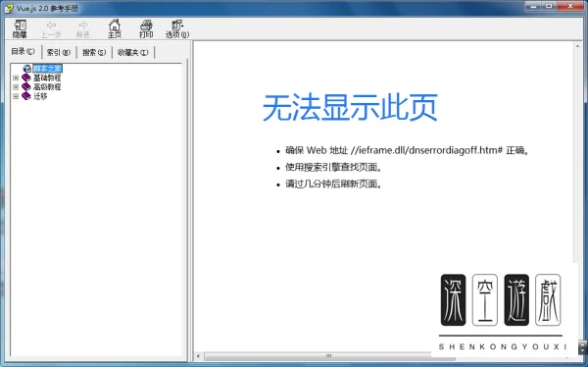Switch to the 目录 (Contents) tab
Screen dimensions: 588x367
point(23,51)
